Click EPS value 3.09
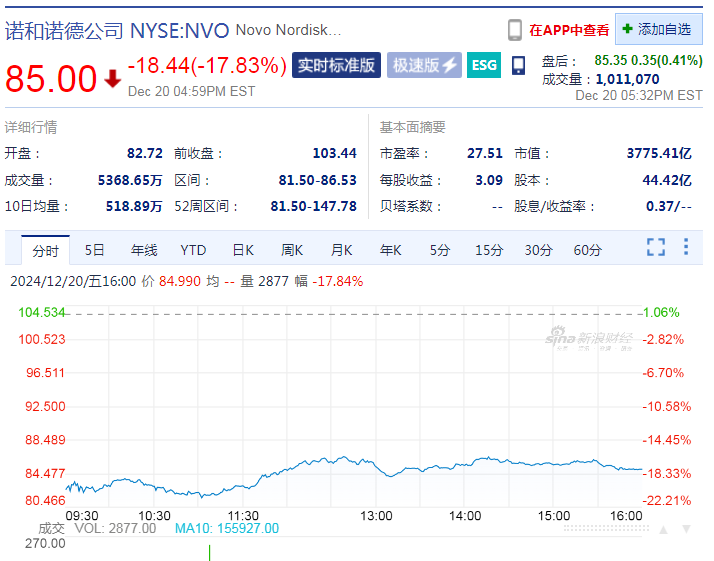The image size is (714, 561). point(489,180)
